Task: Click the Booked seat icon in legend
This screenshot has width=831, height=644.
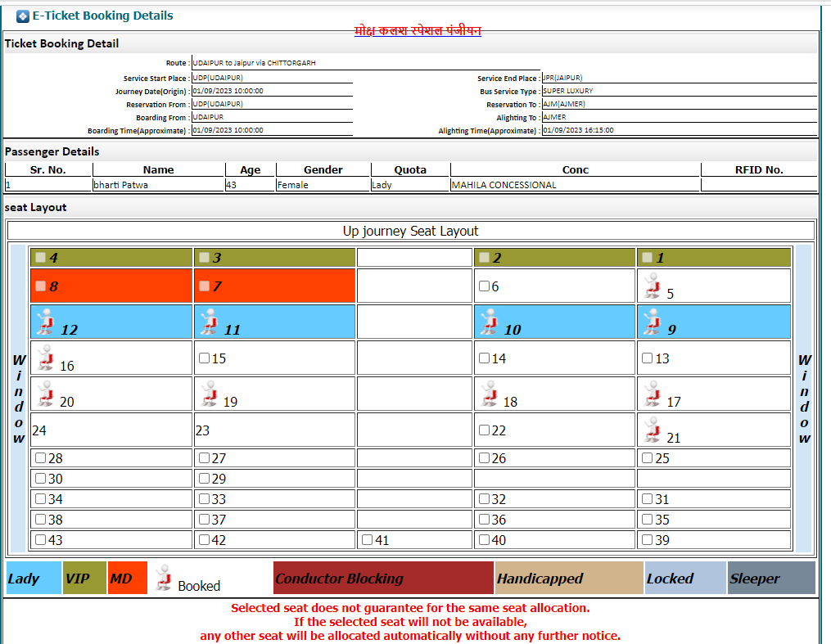Action: (163, 578)
